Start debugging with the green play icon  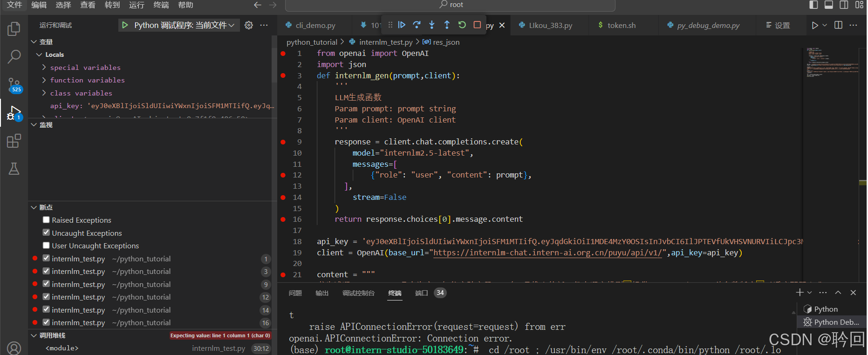click(125, 25)
